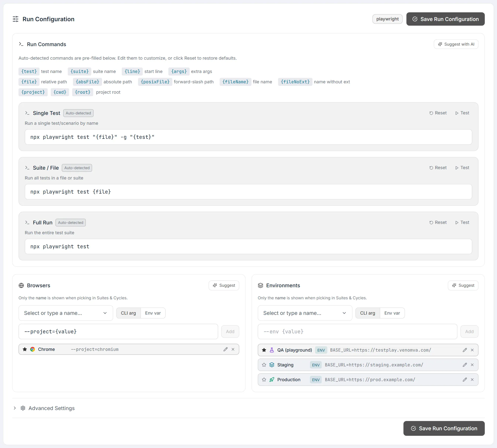Click the Advanced Settings gear icon
The width and height of the screenshot is (497, 448).
click(x=23, y=408)
